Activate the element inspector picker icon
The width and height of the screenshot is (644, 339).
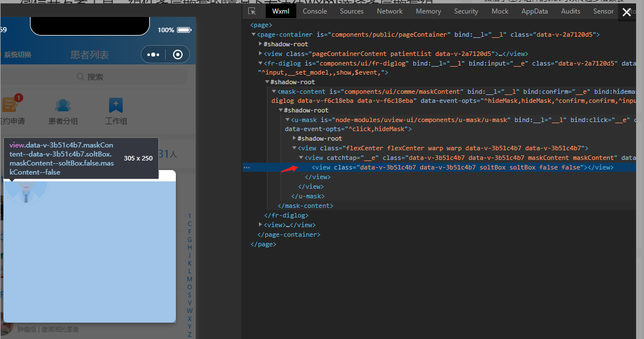[x=252, y=11]
